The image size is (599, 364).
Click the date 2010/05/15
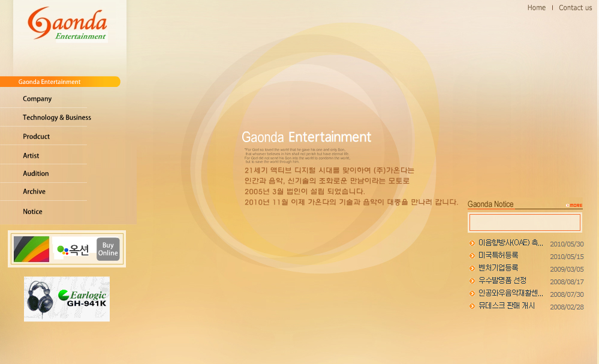(567, 257)
